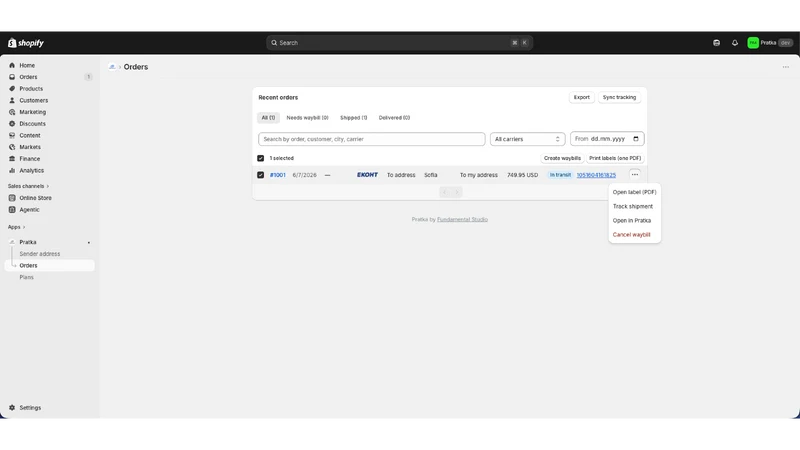800x450 pixels.
Task: Open the row actions three-dot button
Action: (x=635, y=174)
